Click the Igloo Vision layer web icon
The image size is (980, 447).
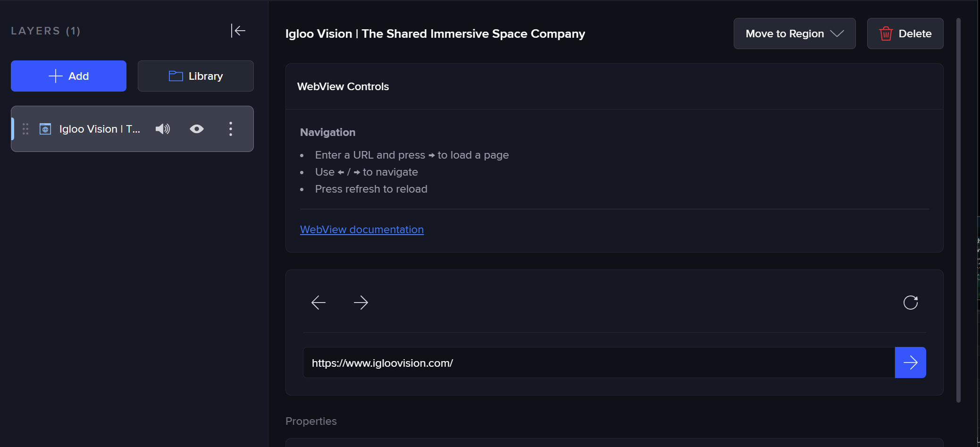pyautogui.click(x=45, y=129)
